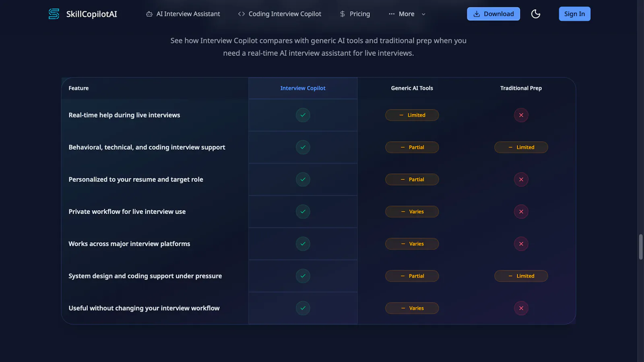Toggle dark mode with the moon icon
644x362 pixels.
click(x=536, y=14)
